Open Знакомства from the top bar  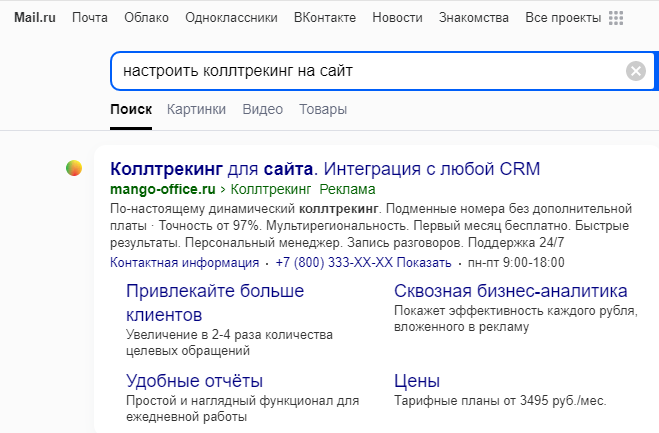474,18
